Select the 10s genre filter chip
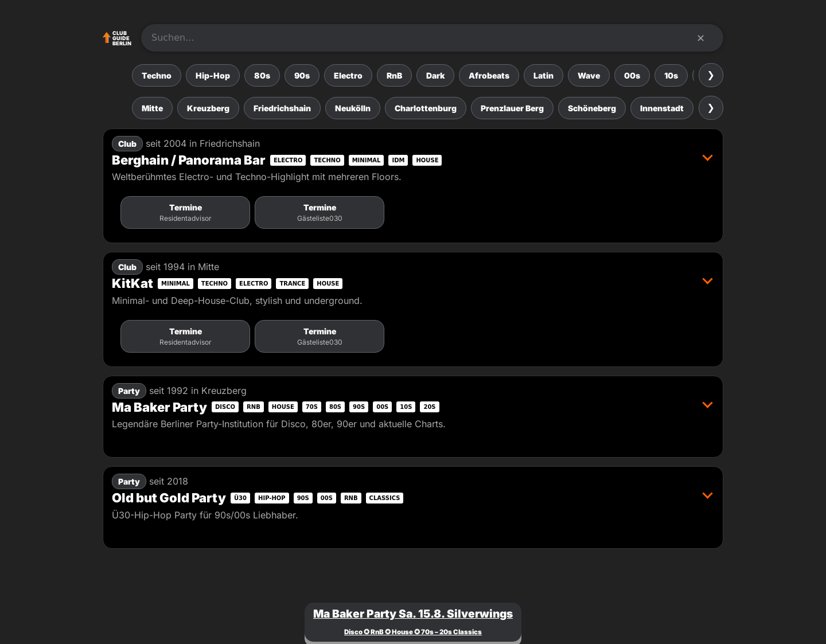Image resolution: width=826 pixels, height=644 pixels. pyautogui.click(x=671, y=76)
